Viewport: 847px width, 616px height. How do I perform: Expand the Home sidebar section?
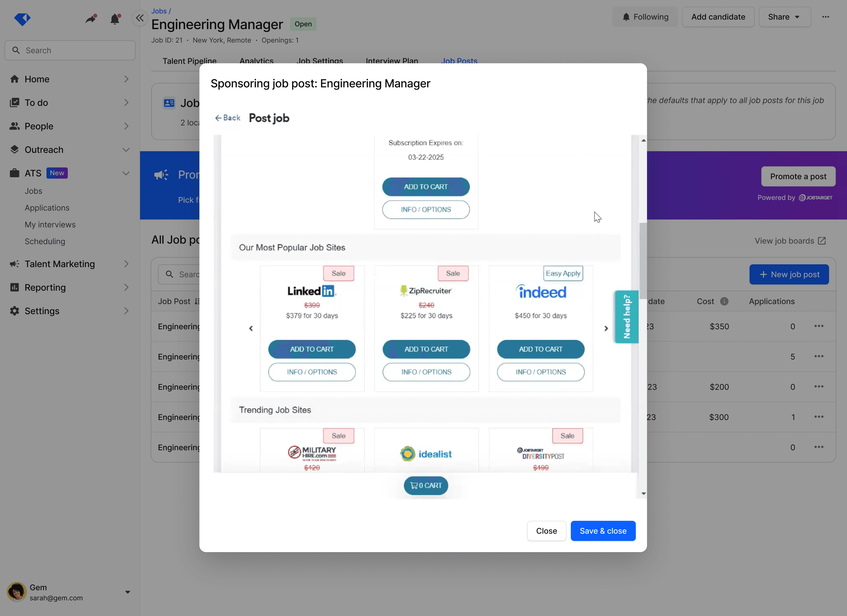tap(126, 79)
